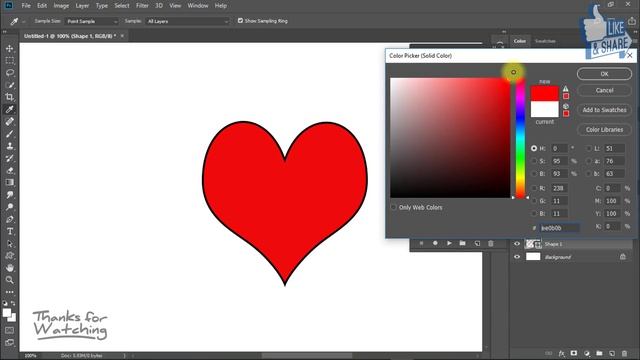Viewport: 640px width, 360px height.
Task: Hide the Shape 1 layer
Action: click(x=517, y=244)
